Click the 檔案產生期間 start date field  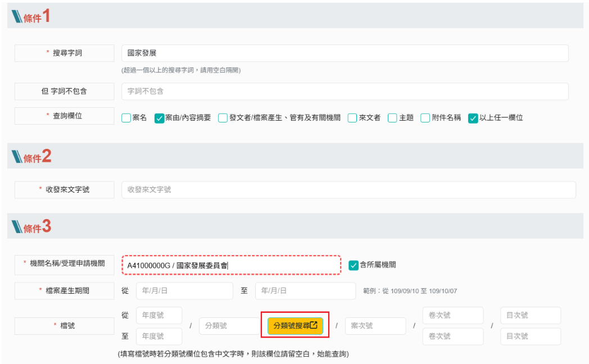(184, 291)
